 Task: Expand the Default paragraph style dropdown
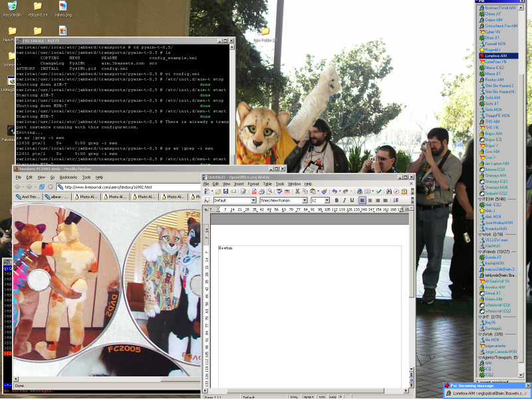coord(253,200)
